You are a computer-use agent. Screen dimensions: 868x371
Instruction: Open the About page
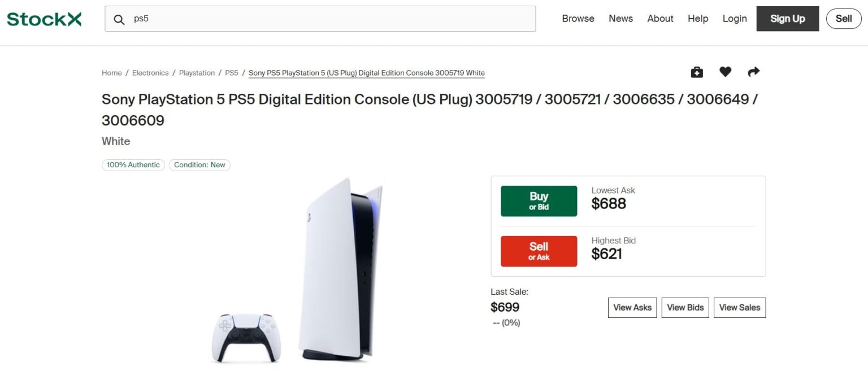tap(659, 18)
